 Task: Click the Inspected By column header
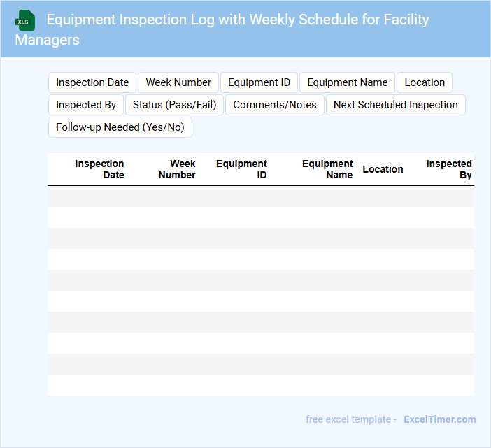[449, 169]
